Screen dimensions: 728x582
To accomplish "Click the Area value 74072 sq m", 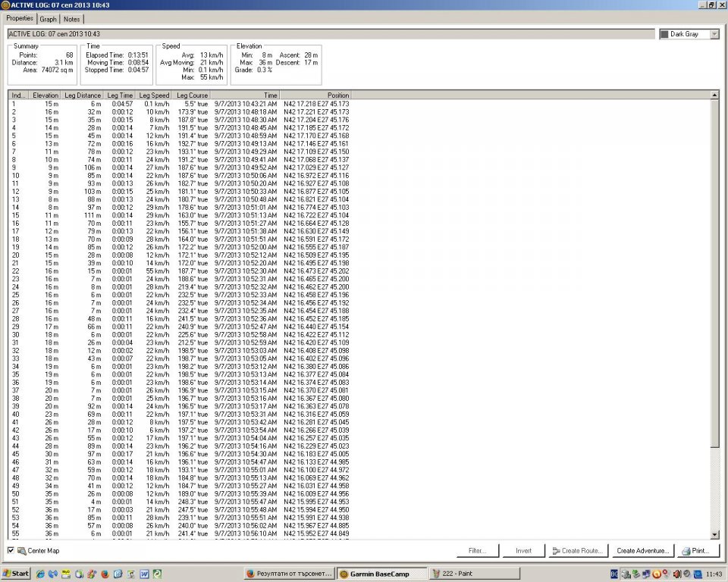I will coord(57,70).
